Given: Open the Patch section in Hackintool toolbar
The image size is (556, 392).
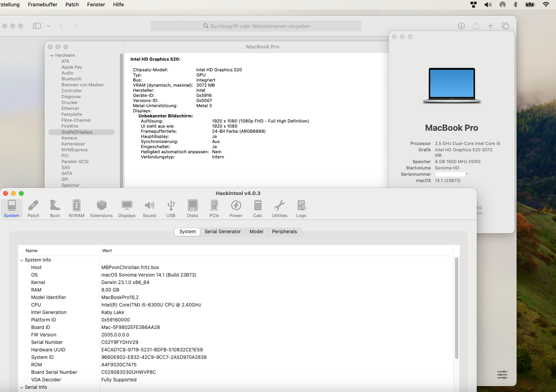Looking at the screenshot, I should pos(33,208).
